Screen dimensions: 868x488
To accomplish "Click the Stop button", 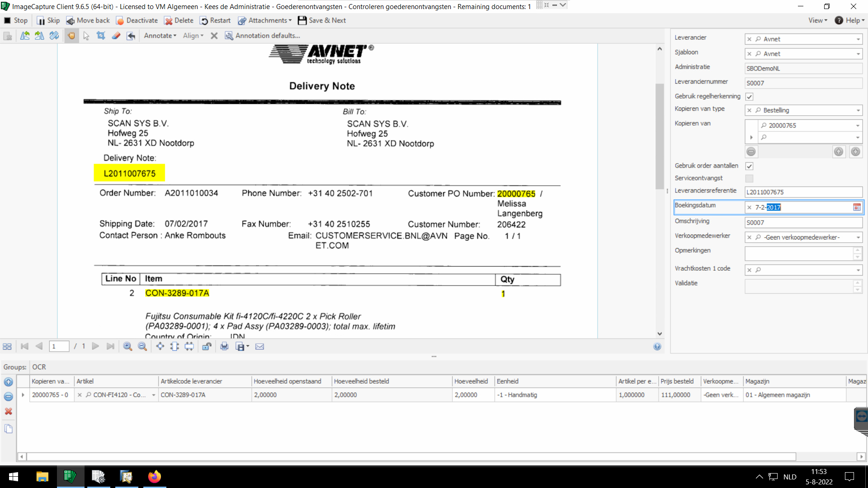I will [x=16, y=20].
